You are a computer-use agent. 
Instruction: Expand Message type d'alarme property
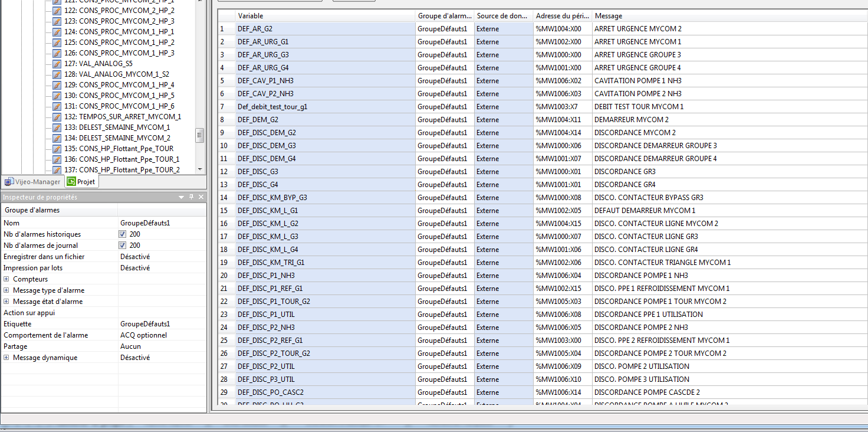pyautogui.click(x=6, y=290)
